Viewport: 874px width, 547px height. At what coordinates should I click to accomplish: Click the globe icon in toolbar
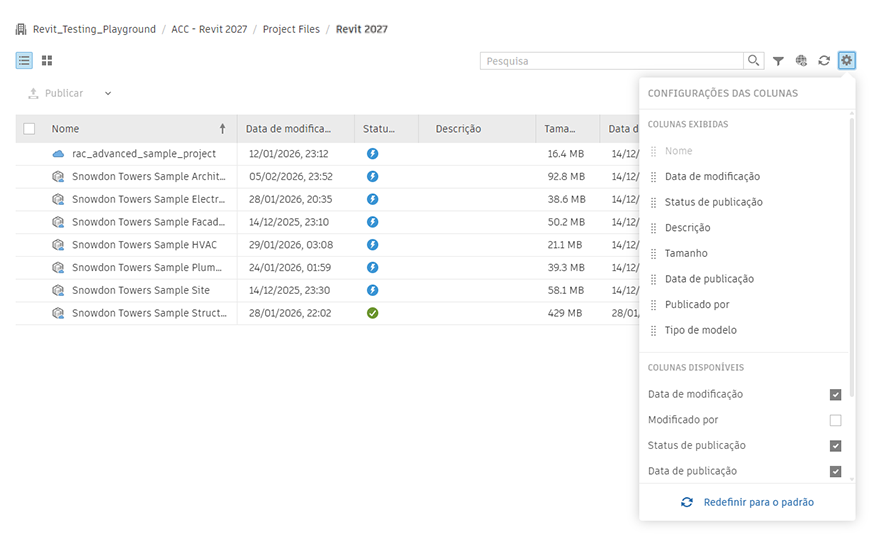[801, 60]
